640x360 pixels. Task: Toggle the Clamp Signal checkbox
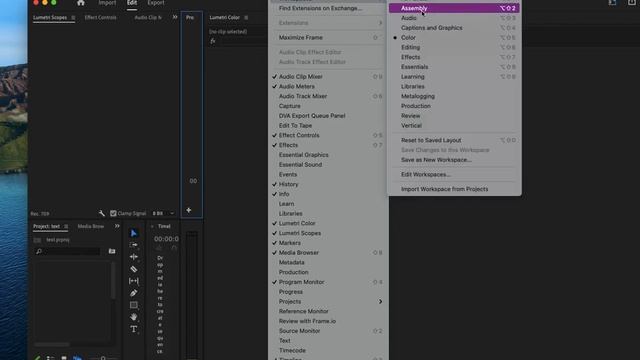113,213
